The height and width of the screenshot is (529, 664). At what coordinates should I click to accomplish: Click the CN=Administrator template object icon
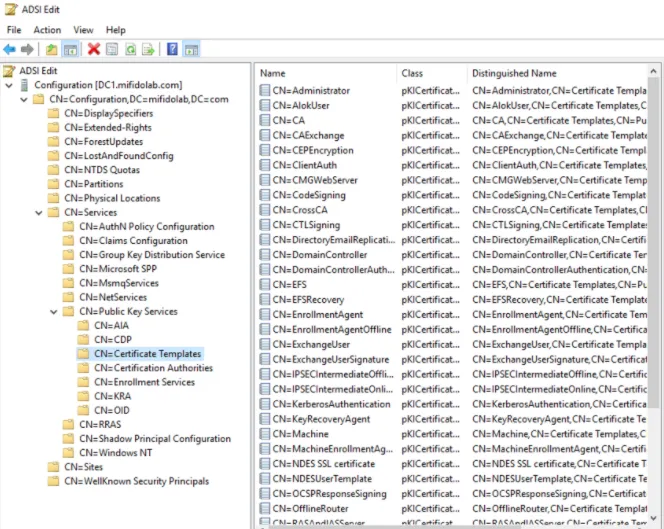[265, 90]
